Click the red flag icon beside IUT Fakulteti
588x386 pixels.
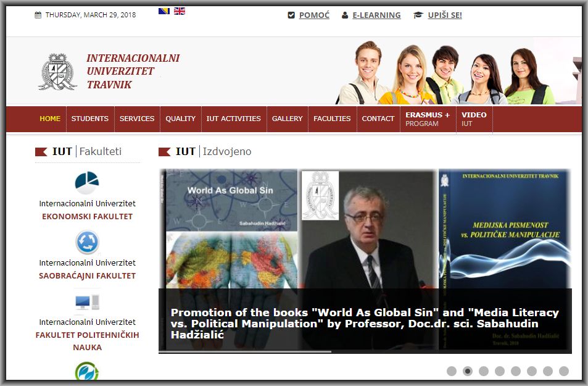click(x=41, y=152)
